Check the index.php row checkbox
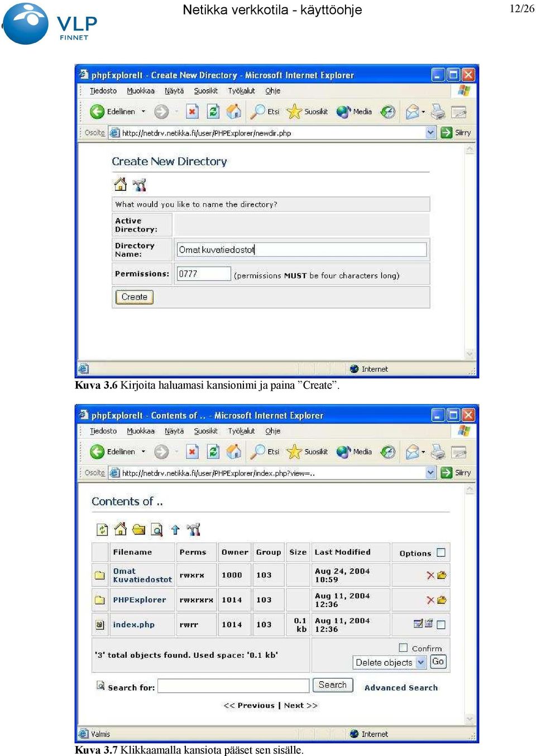This screenshot has height=756, width=536. pos(441,624)
